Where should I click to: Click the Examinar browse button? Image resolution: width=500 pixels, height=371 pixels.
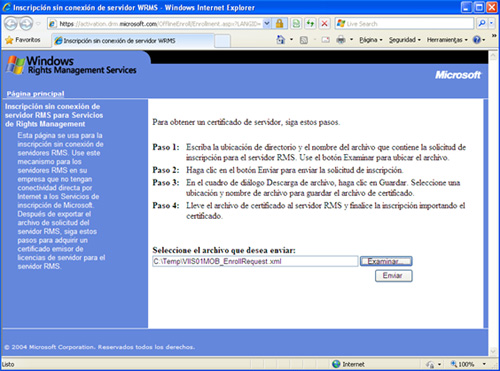tap(386, 261)
